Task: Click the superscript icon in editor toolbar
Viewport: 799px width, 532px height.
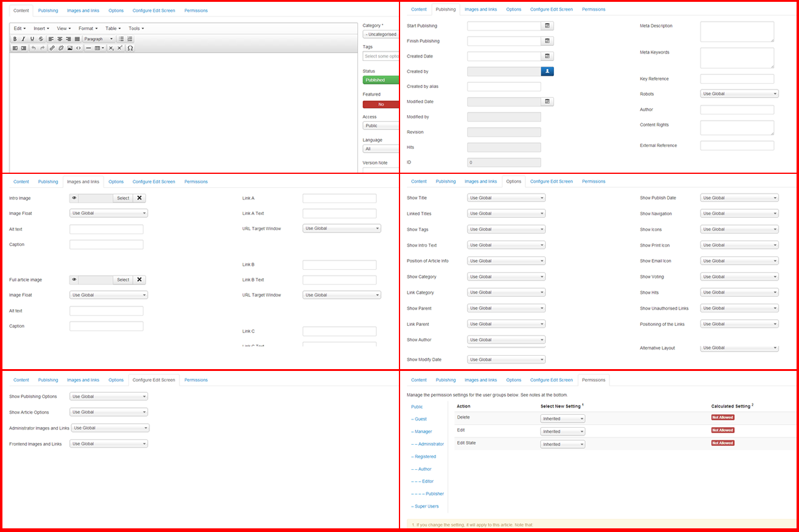Action: (x=120, y=48)
